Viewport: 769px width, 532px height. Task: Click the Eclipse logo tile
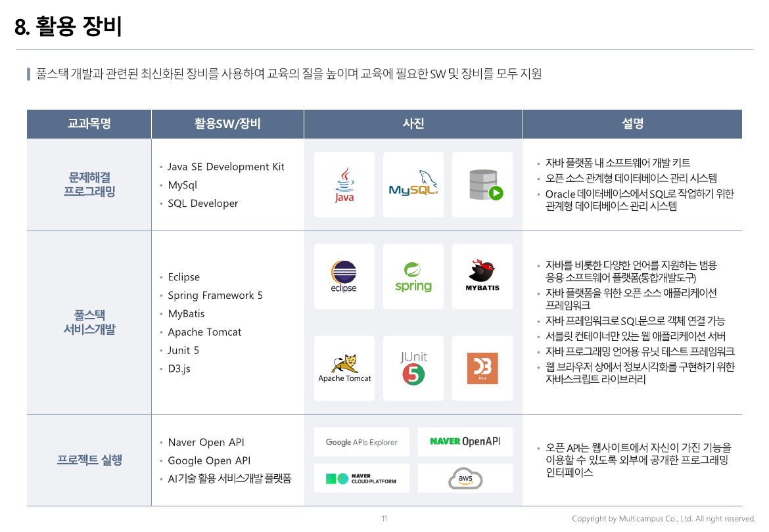344,277
